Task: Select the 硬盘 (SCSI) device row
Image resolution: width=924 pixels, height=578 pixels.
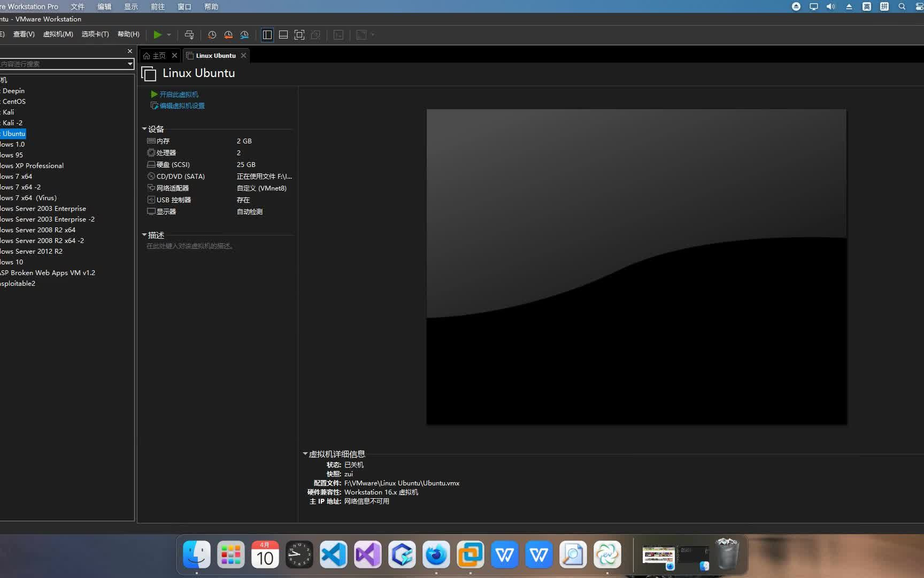Action: (220, 165)
